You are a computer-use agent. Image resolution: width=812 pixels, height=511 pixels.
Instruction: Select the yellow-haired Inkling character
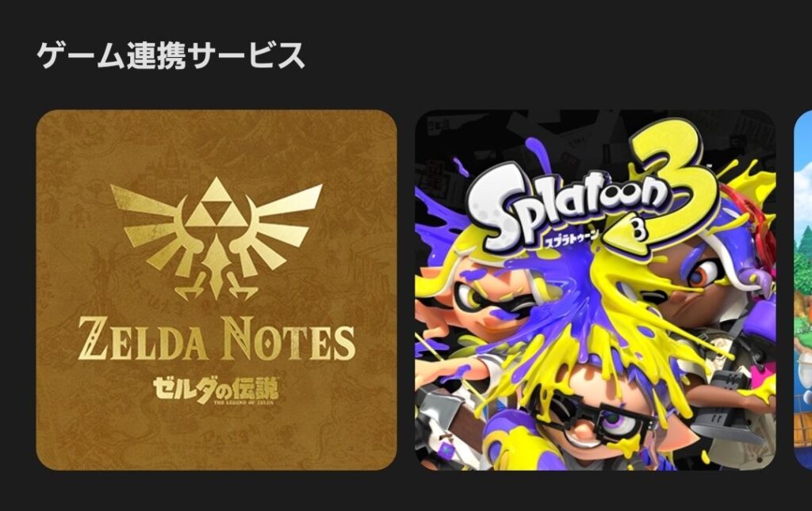click(481, 305)
